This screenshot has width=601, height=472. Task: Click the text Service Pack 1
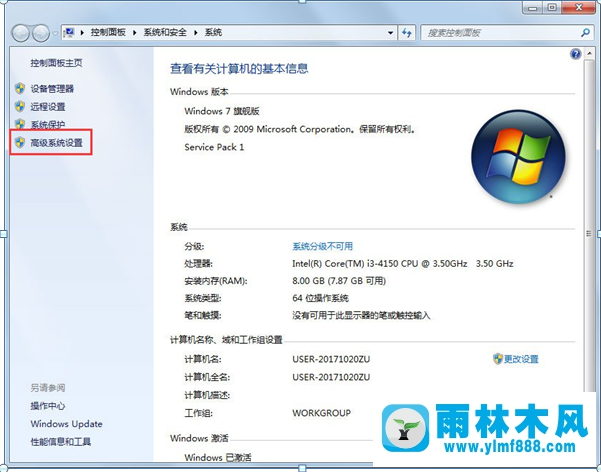pos(214,147)
